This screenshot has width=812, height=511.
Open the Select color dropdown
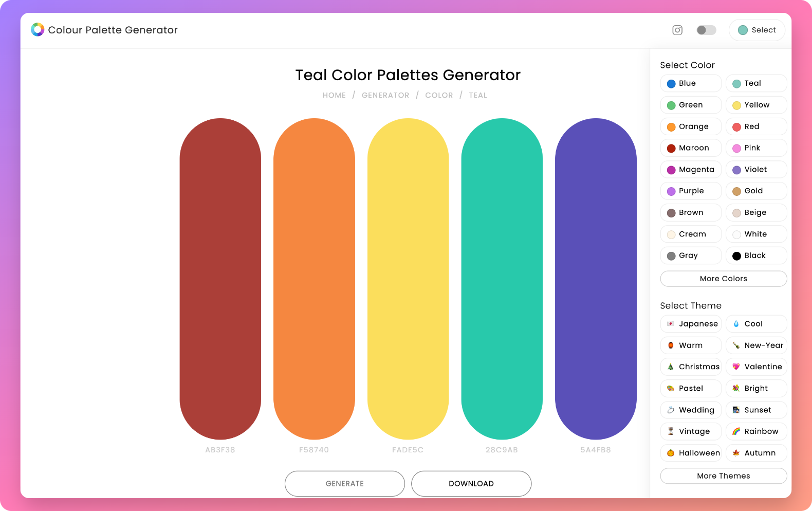(x=756, y=30)
